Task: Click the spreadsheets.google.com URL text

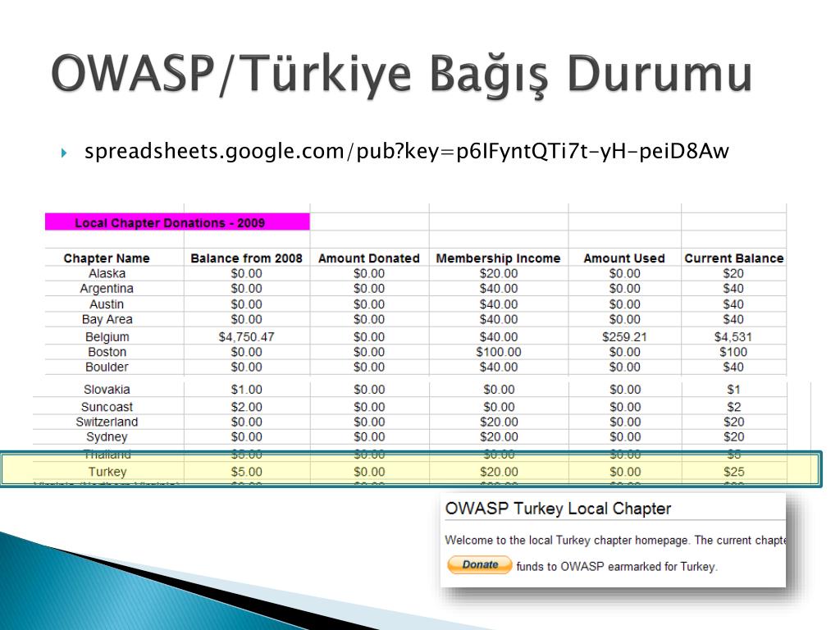Action: [407, 151]
